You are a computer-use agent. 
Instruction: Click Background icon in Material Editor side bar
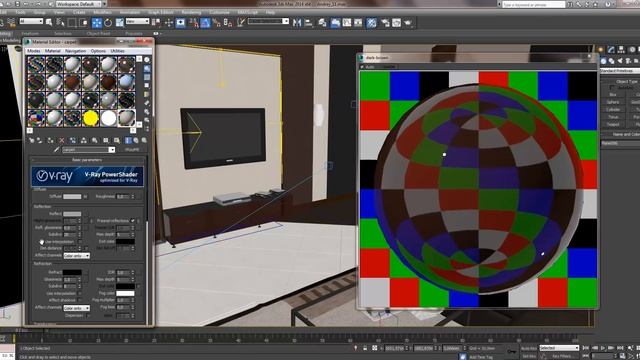tap(147, 77)
